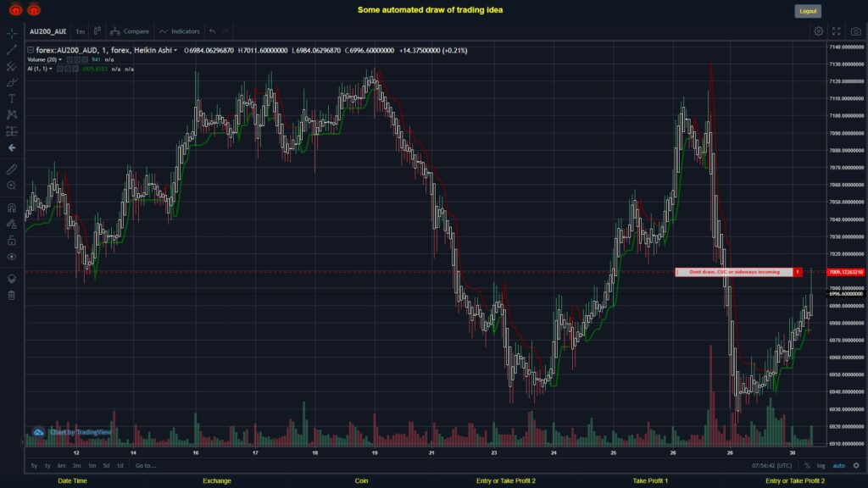Screen dimensions: 868x488
Task: Click the undo arrow
Action: 212,31
